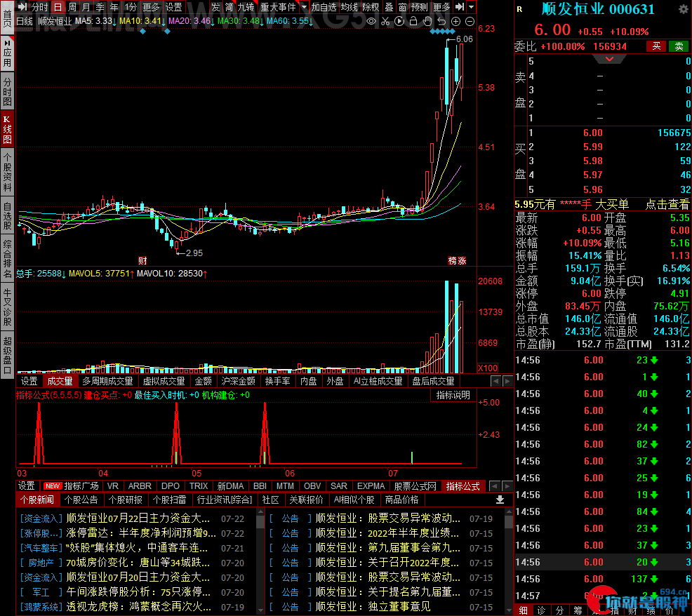This screenshot has height=616, width=692.
Task: Open the 个股资料 sidebar tab
Action: (x=7, y=173)
